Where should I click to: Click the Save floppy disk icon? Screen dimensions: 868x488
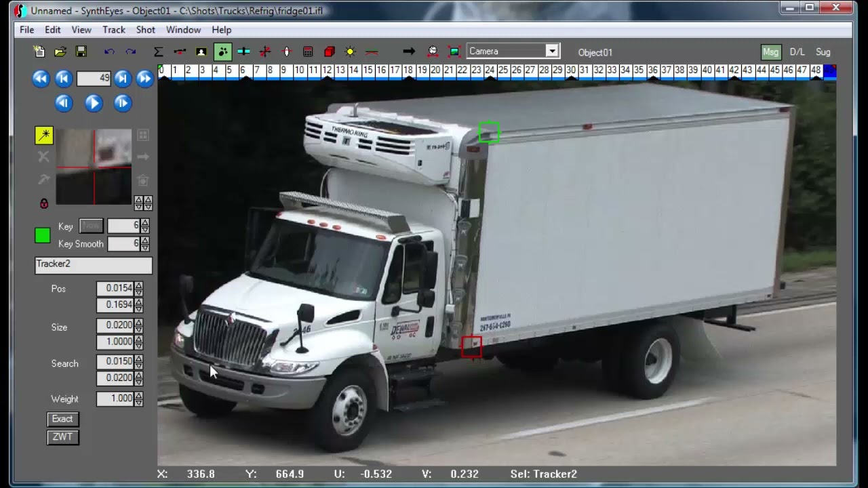[x=81, y=52]
